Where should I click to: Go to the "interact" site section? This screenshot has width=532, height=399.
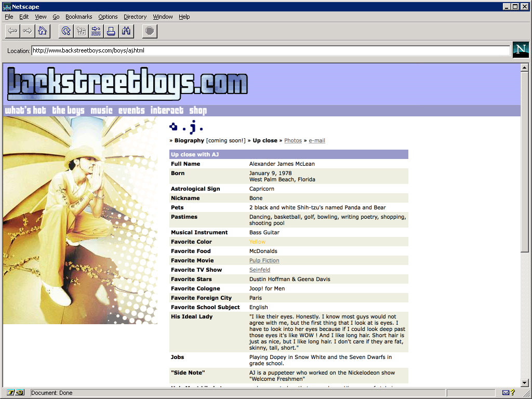click(167, 110)
